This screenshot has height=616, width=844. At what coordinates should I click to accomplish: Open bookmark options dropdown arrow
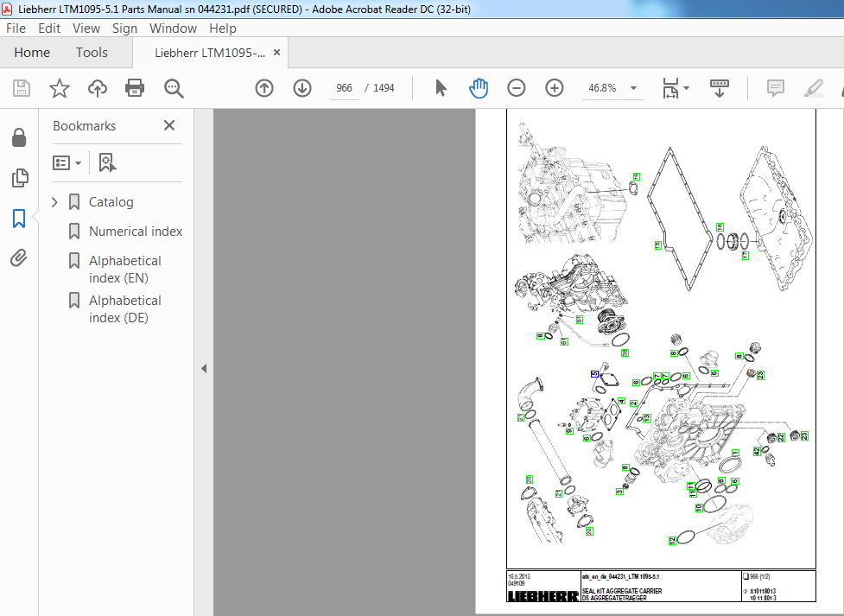pos(79,162)
